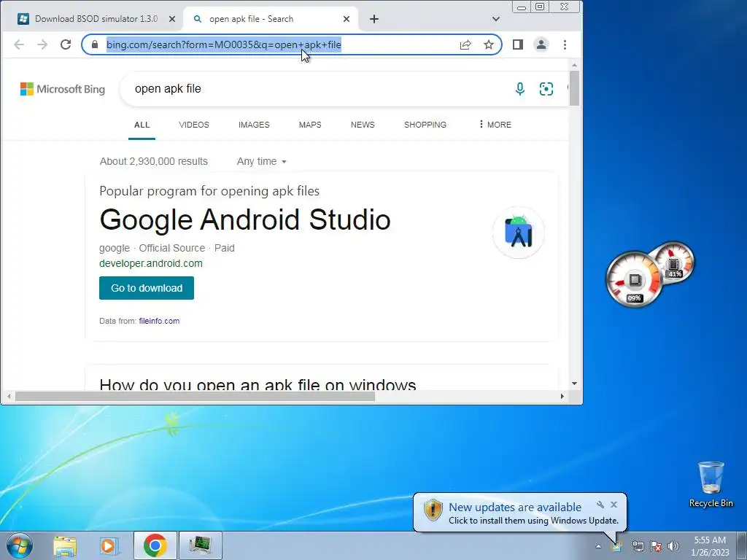Screen dimensions: 747x560
Task: Expand the tab search chevron
Action: 496,19
